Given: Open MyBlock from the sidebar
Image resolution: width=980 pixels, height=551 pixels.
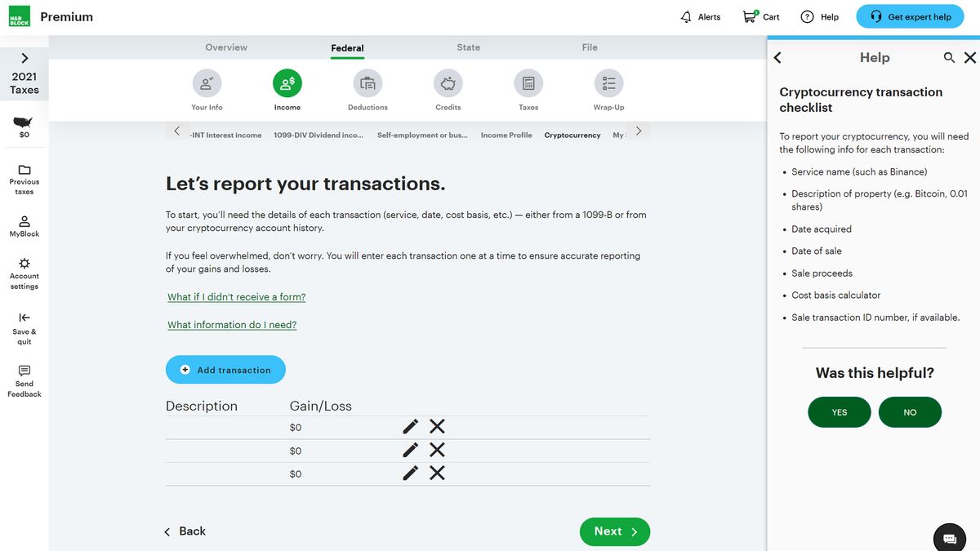Looking at the screenshot, I should coord(24,224).
